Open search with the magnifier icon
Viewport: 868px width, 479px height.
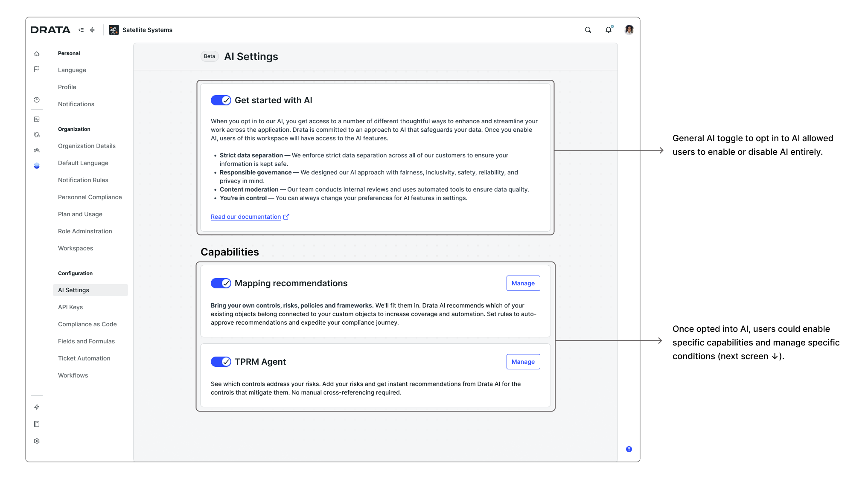[x=588, y=30]
